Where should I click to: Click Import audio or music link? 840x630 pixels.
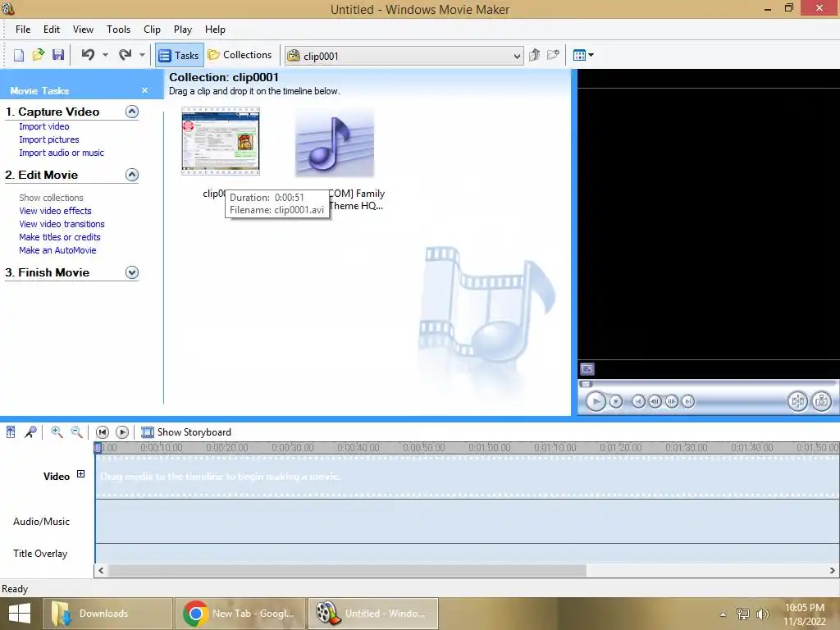pyautogui.click(x=62, y=153)
